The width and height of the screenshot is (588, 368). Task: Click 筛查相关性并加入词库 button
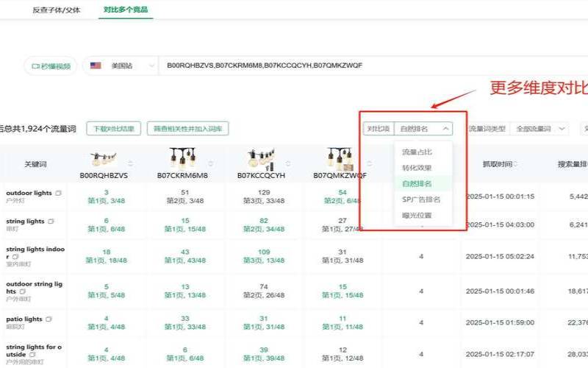coord(188,128)
